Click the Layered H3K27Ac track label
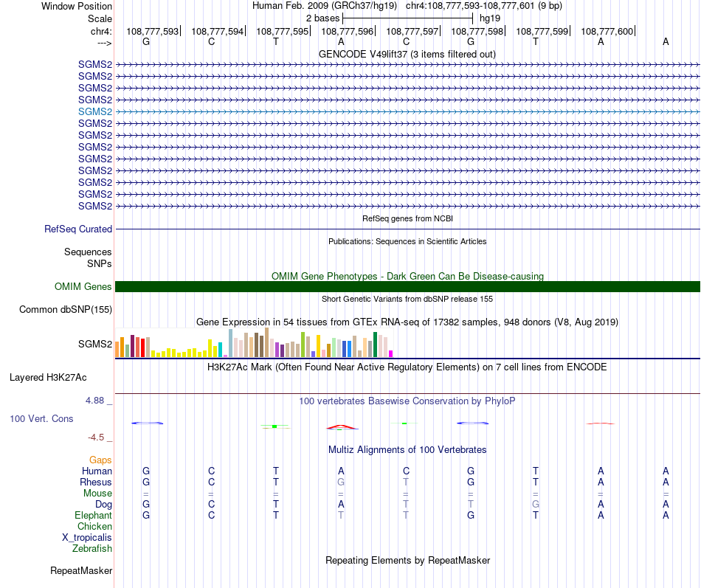The height and width of the screenshot is (588, 701). coord(48,378)
